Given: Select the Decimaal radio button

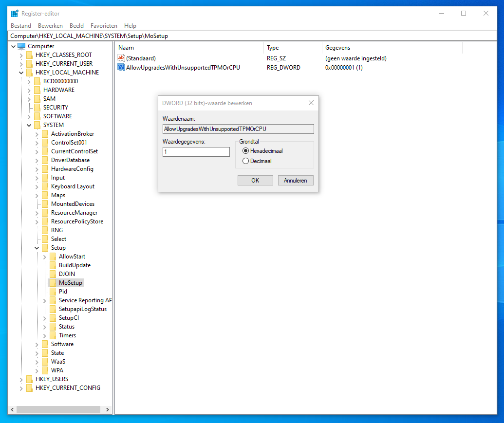Looking at the screenshot, I should coord(245,161).
